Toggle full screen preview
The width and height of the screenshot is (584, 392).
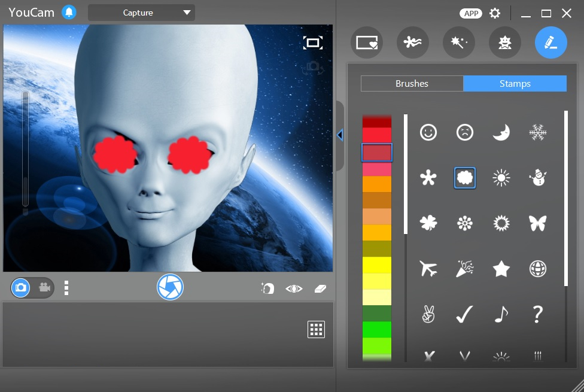click(313, 42)
